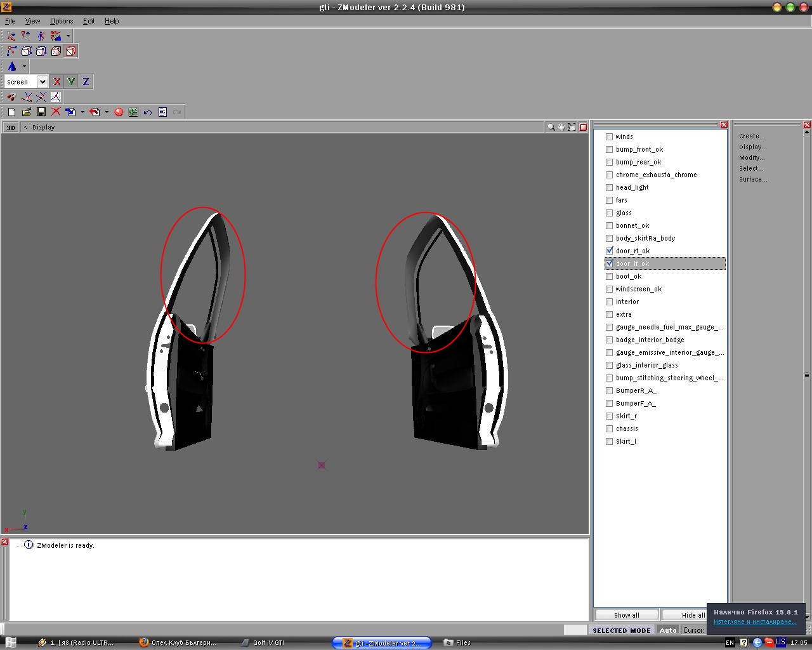Click the blank page New file icon
Image resolution: width=812 pixels, height=650 pixels.
[11, 112]
